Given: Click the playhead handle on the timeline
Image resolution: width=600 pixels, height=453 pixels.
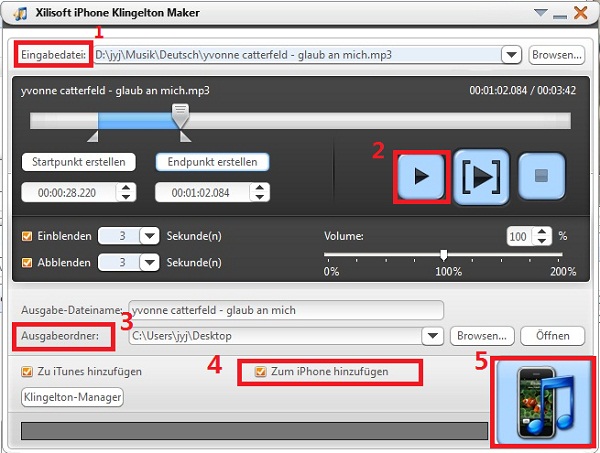Looking at the screenshot, I should coord(180,115).
